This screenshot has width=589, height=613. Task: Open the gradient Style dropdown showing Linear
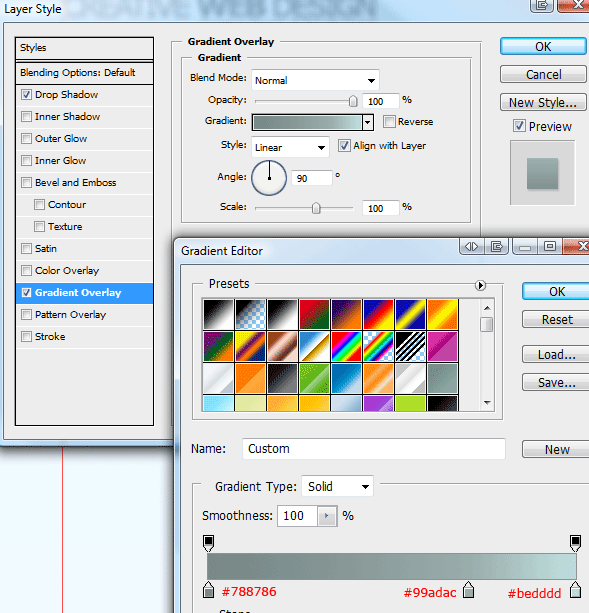pos(290,147)
